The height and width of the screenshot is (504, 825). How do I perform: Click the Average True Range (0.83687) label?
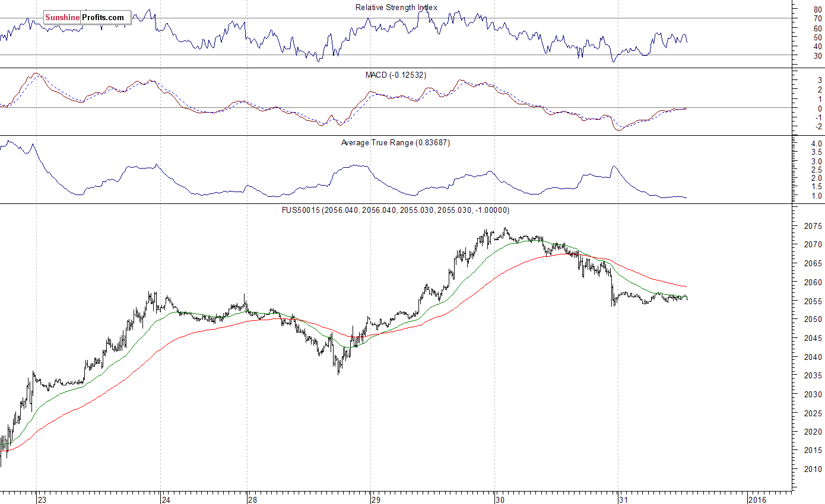click(396, 143)
